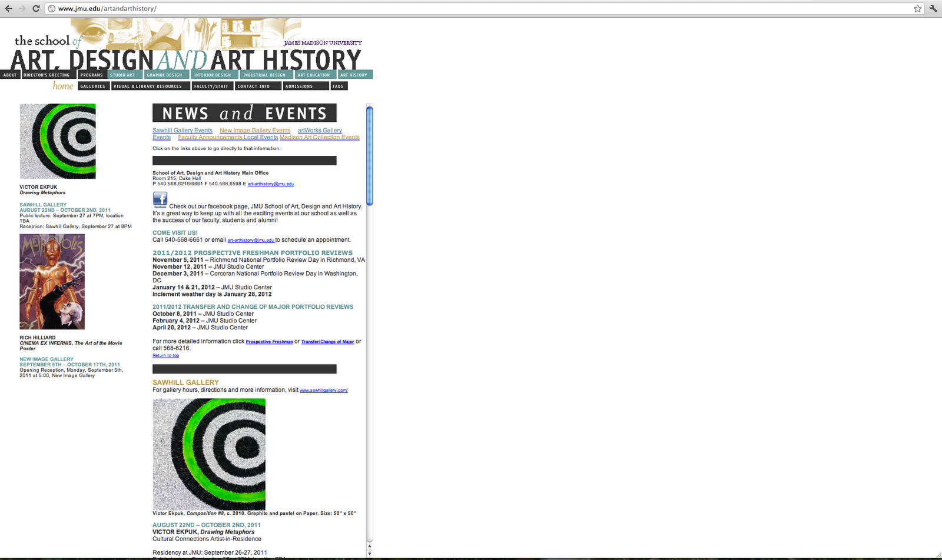Screen dimensions: 942x560
Task: Click artWorks Gallery Events link
Action: (320, 131)
